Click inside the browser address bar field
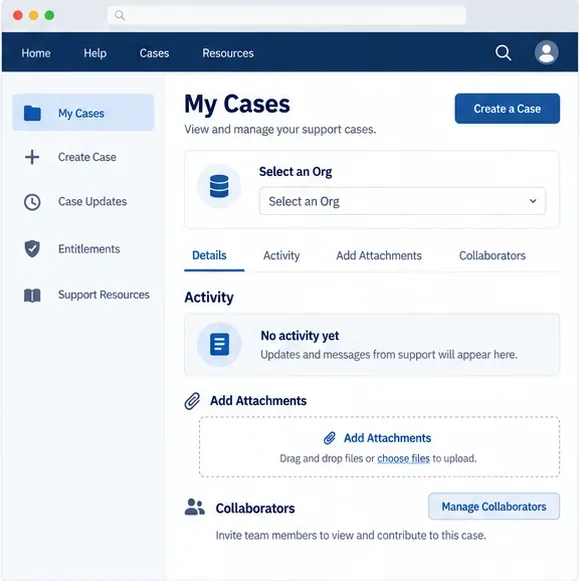 (x=286, y=15)
